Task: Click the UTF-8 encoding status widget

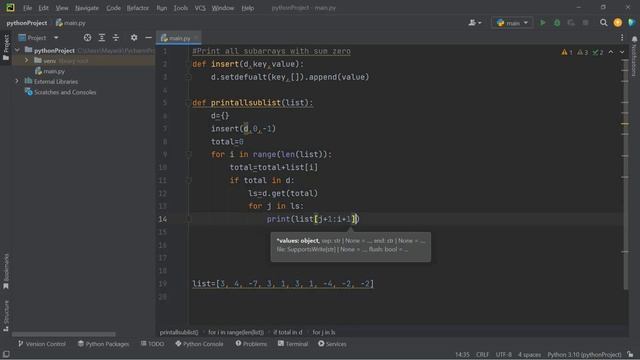Action: tap(504, 354)
